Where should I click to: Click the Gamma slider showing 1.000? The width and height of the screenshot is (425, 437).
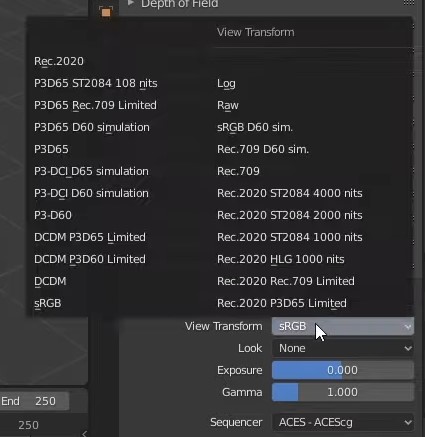click(343, 392)
